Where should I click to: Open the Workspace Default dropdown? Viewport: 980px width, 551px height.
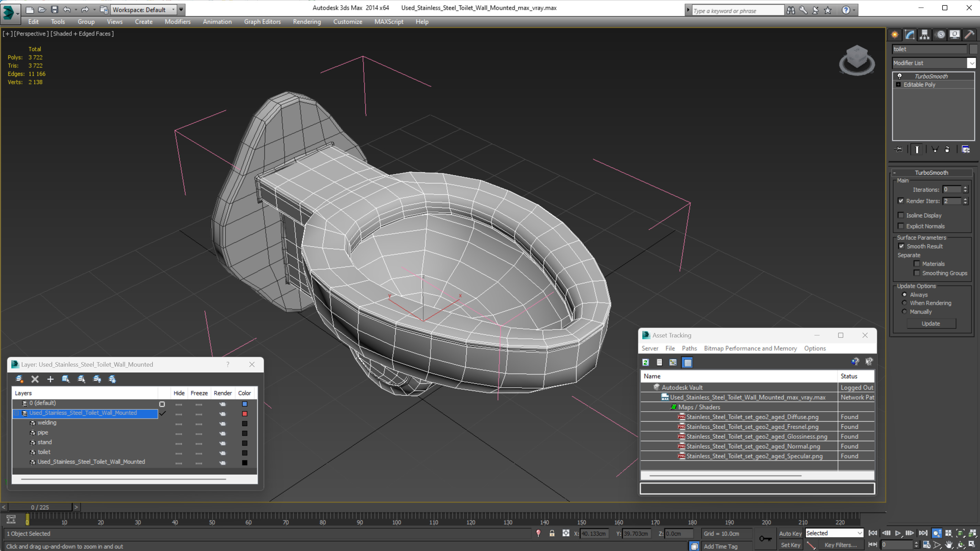tap(144, 10)
